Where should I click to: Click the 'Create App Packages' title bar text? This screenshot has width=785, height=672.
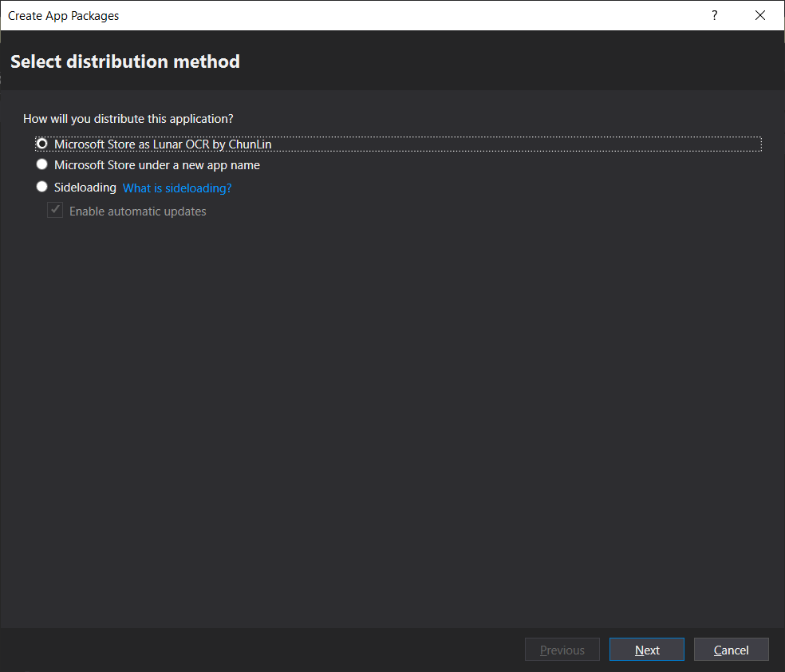coord(64,15)
